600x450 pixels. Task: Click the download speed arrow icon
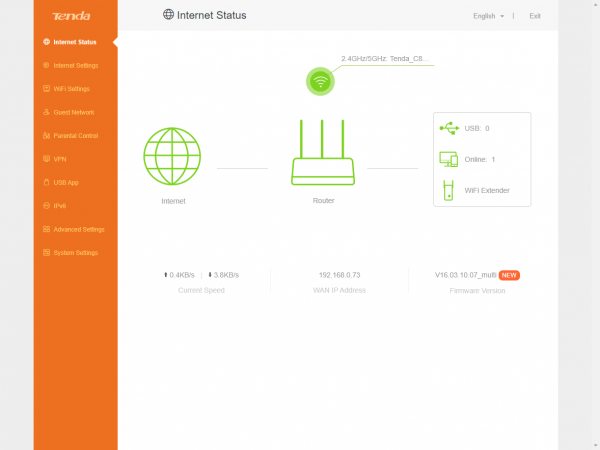point(210,275)
